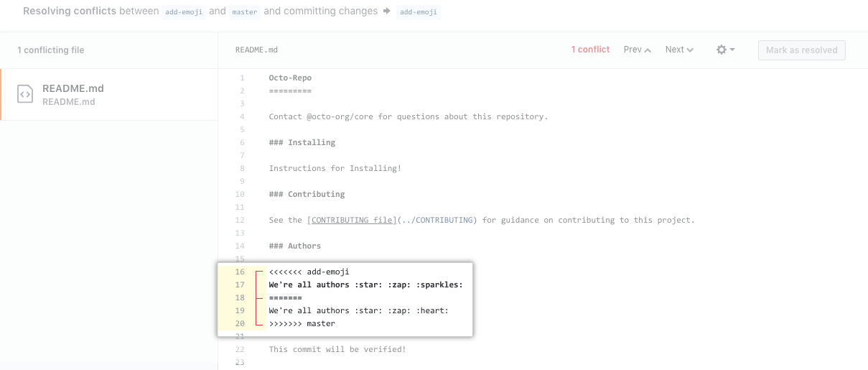Click the ======= conflict separator line

(x=285, y=297)
